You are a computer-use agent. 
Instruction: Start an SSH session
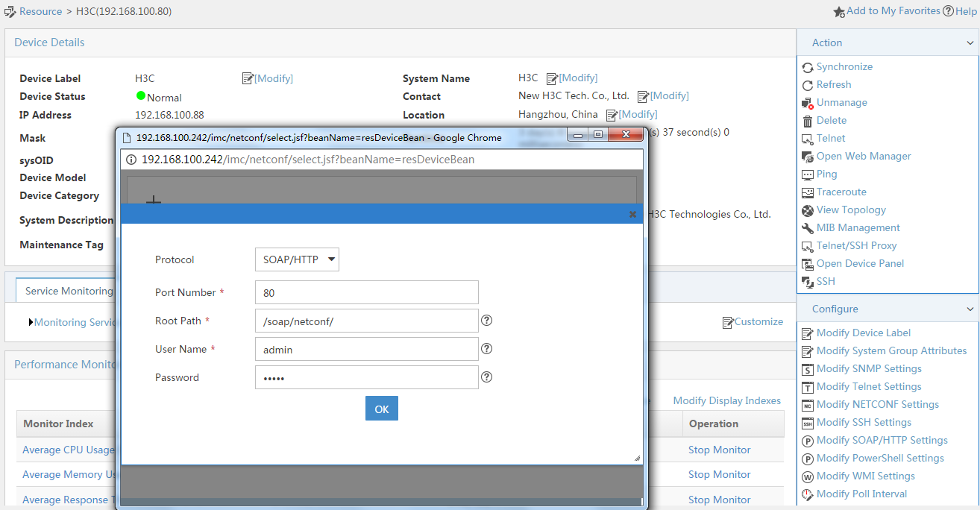(824, 281)
